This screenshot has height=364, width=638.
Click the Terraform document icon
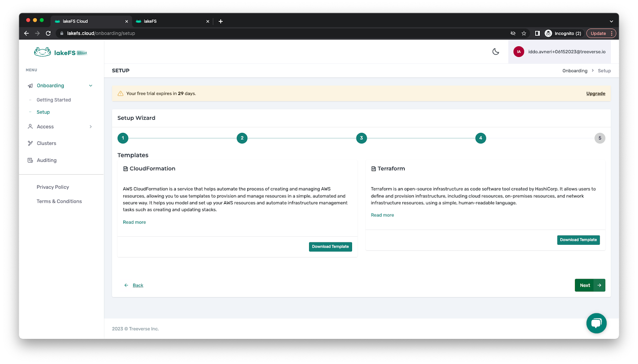(374, 169)
